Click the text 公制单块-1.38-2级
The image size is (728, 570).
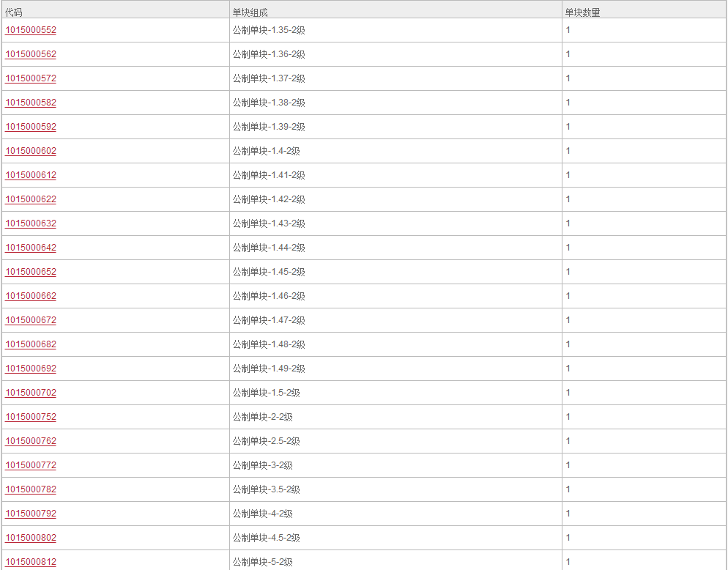tap(269, 103)
